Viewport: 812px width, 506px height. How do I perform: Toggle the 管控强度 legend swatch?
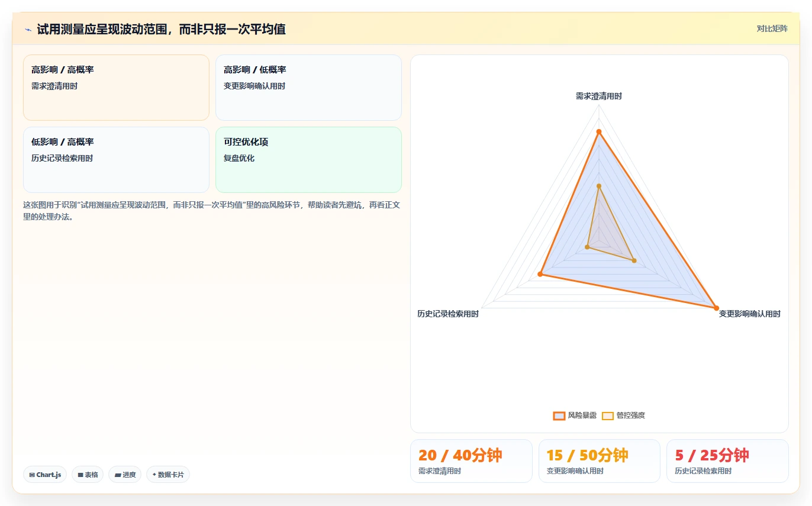point(608,415)
